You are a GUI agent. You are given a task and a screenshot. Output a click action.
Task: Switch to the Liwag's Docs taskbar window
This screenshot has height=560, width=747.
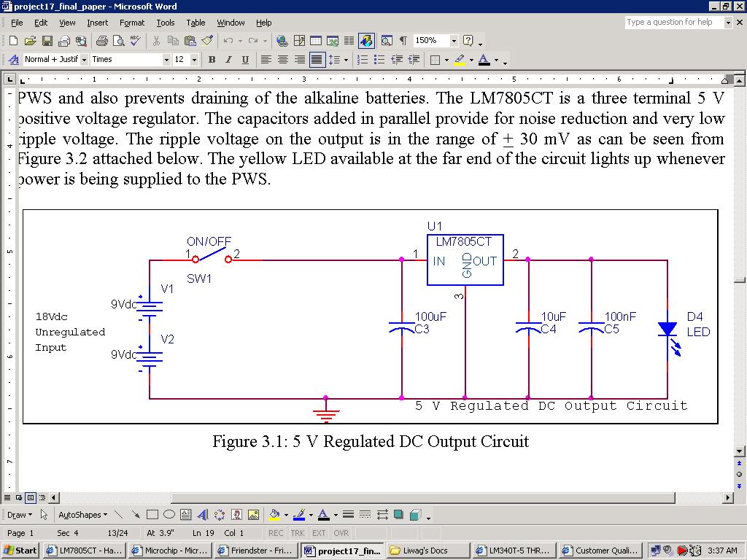point(427,551)
